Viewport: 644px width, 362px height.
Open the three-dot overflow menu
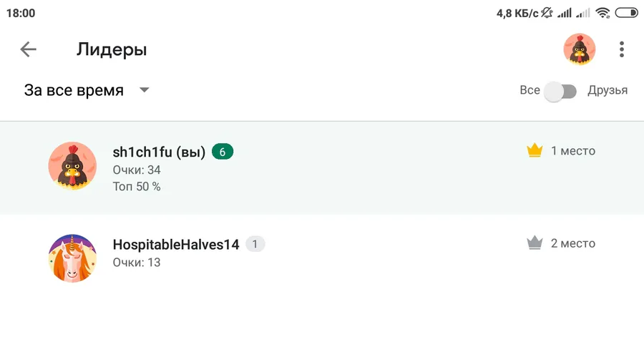coord(622,49)
